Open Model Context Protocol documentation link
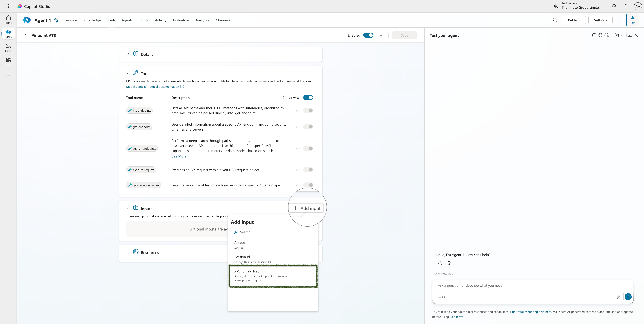Screen dimensions: 644x324 tap(152, 86)
